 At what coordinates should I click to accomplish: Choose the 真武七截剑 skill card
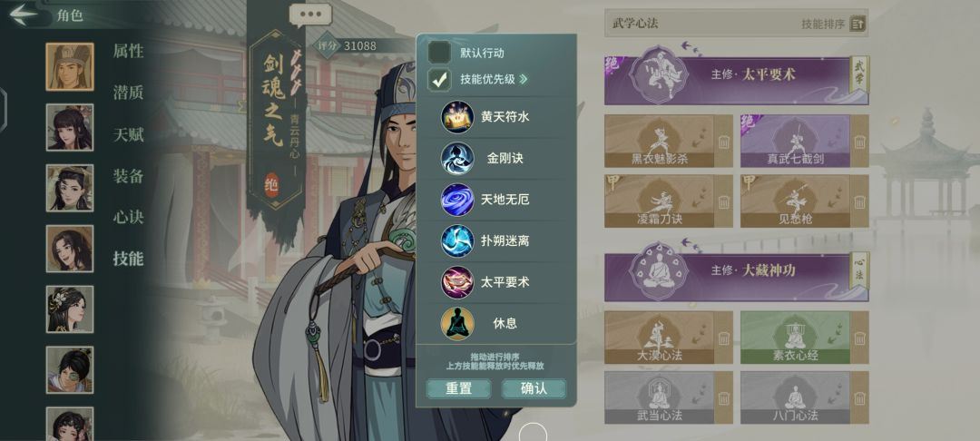coord(795,142)
